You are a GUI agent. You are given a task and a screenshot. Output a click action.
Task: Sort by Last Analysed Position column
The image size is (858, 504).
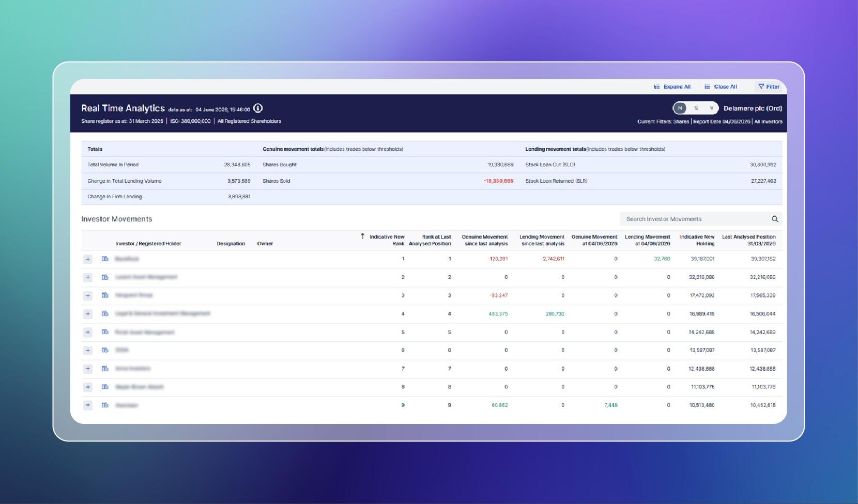[x=749, y=240]
